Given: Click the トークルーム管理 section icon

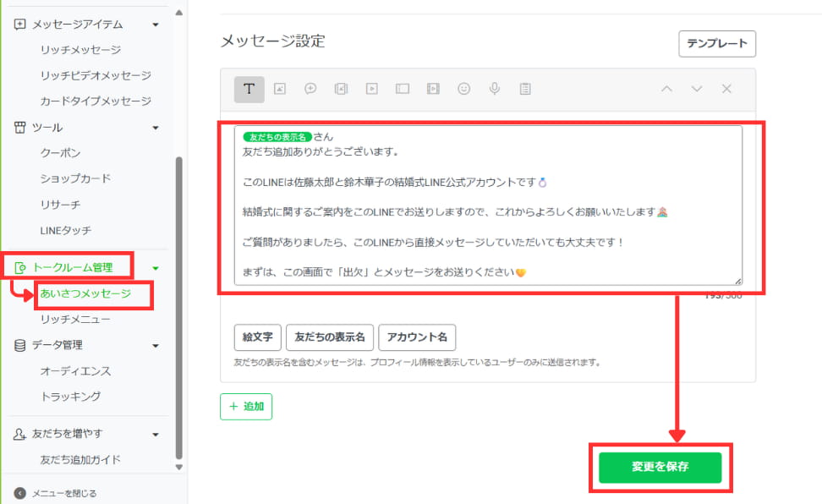Looking at the screenshot, I should [20, 267].
